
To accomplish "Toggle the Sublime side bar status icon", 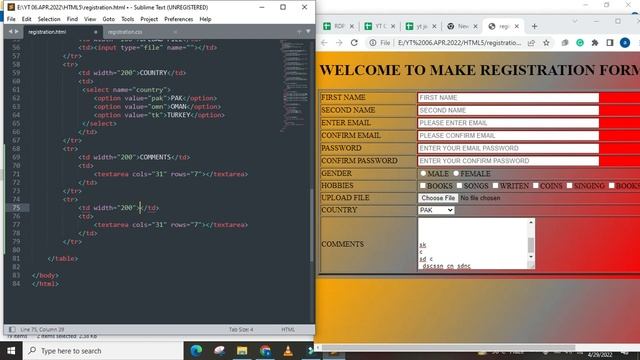I will click(x=12, y=329).
